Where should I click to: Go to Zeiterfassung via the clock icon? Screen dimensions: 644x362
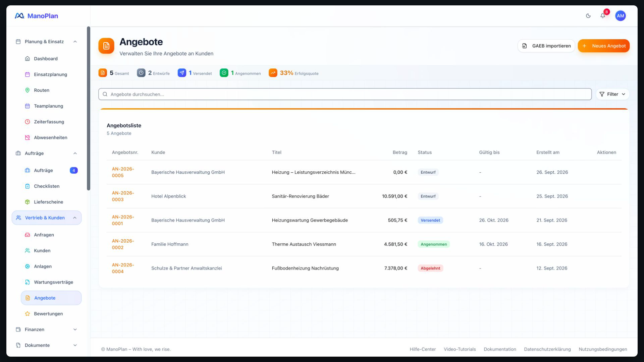(x=28, y=122)
